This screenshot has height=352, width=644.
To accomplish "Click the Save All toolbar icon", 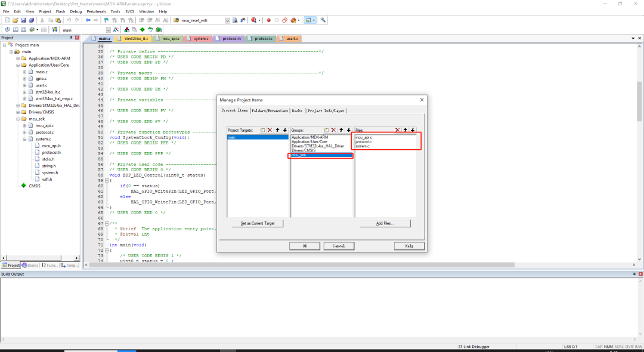I will (31, 20).
